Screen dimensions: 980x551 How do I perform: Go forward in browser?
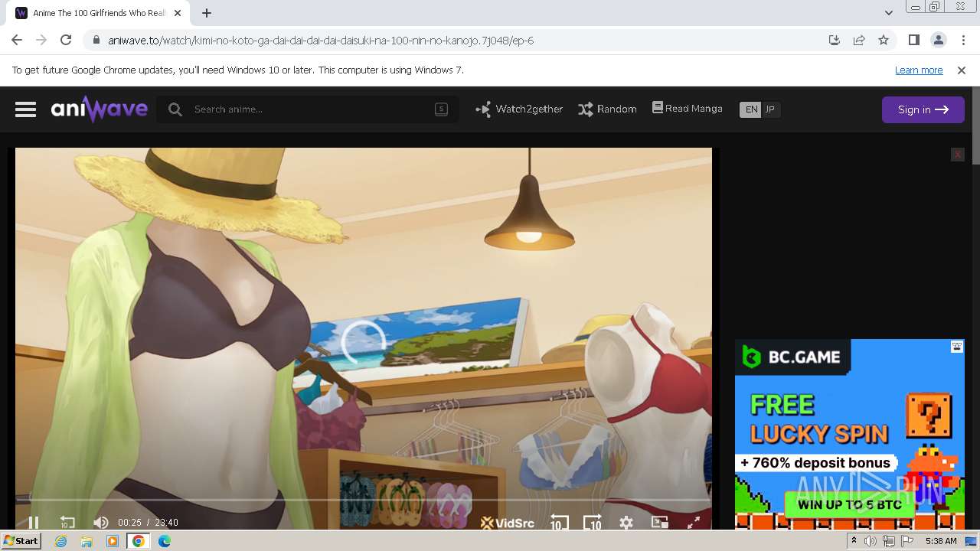pyautogui.click(x=41, y=40)
